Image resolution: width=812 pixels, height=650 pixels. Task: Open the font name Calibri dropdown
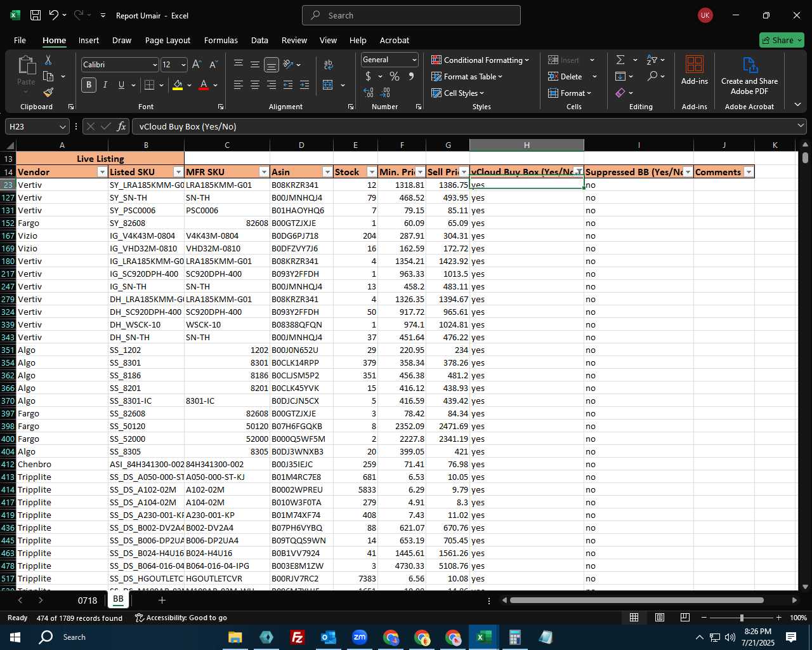click(x=155, y=65)
